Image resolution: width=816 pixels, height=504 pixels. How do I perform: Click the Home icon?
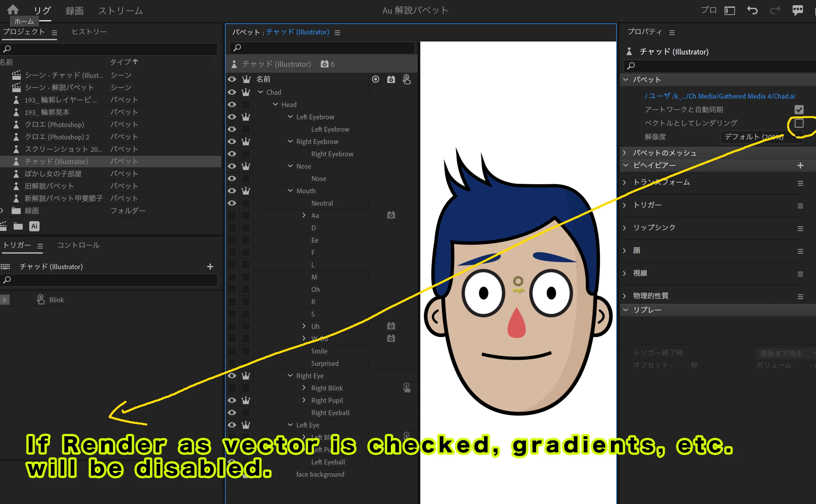pyautogui.click(x=13, y=9)
